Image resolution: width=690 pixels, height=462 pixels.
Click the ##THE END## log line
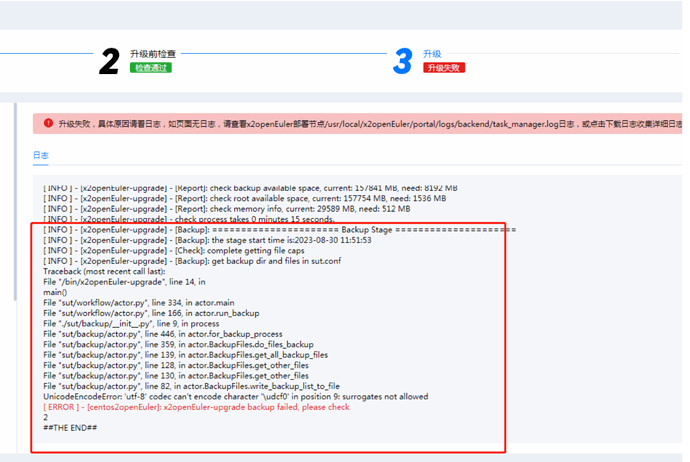(x=70, y=428)
